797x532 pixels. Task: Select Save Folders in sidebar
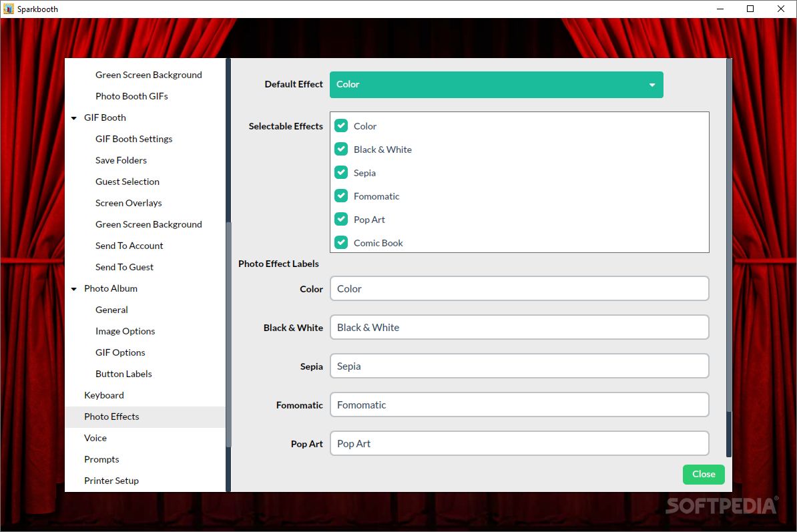pyautogui.click(x=121, y=160)
